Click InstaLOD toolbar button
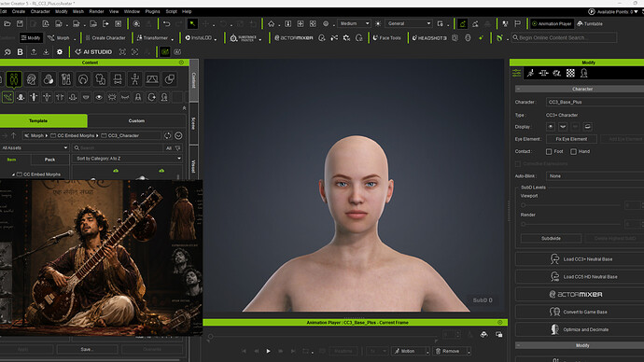The image size is (644, 362). tap(199, 37)
